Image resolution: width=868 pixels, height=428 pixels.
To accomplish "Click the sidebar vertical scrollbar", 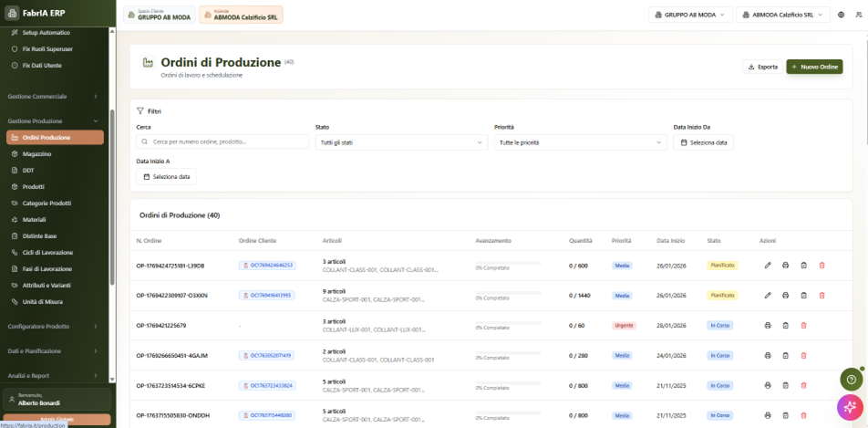I will click(x=113, y=197).
